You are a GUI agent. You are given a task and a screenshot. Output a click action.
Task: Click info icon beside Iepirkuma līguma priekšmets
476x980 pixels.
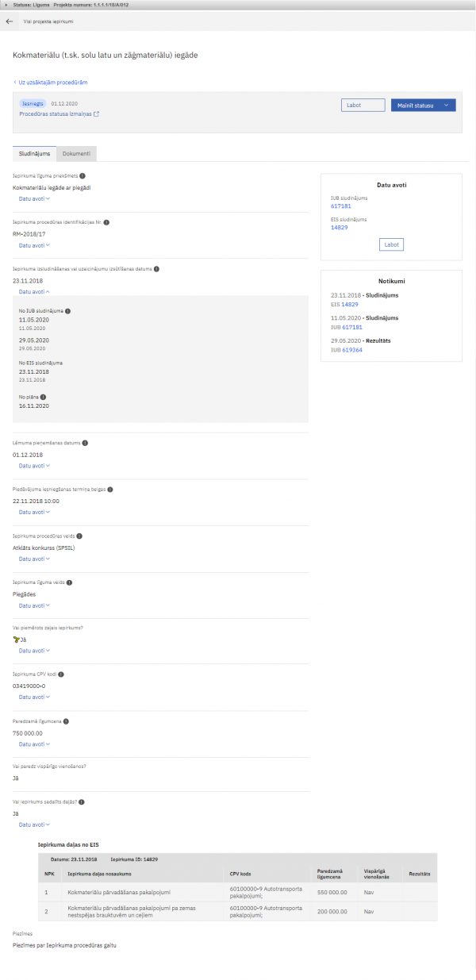click(x=83, y=175)
